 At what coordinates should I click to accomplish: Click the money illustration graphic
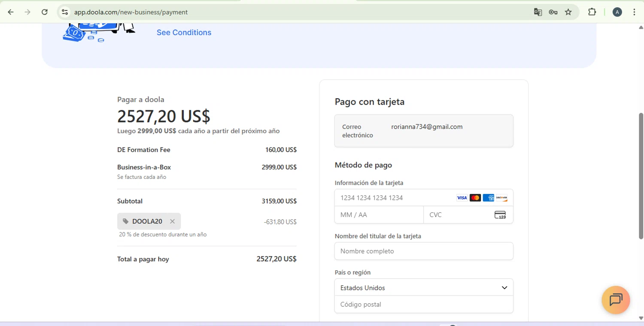98,33
